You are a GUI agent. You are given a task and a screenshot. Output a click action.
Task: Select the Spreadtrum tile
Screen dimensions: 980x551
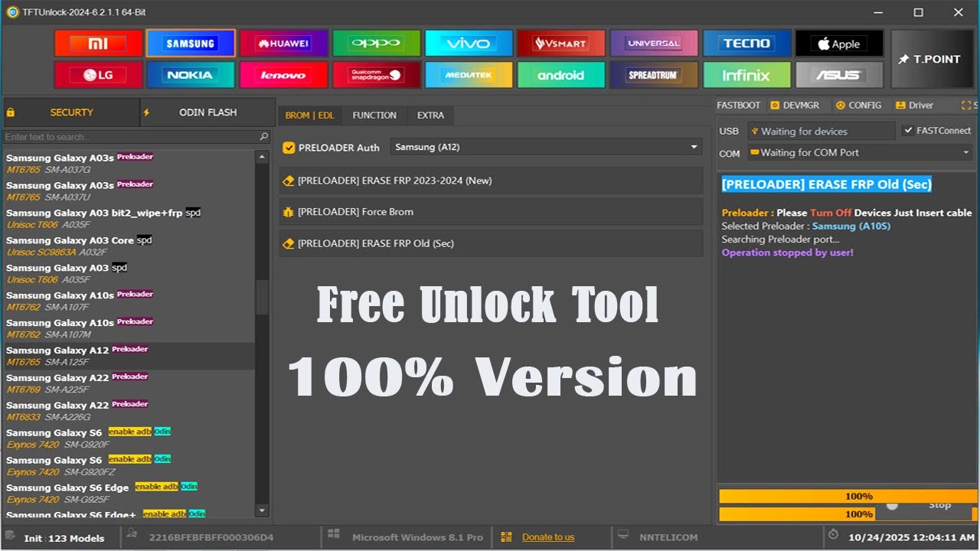pos(654,75)
